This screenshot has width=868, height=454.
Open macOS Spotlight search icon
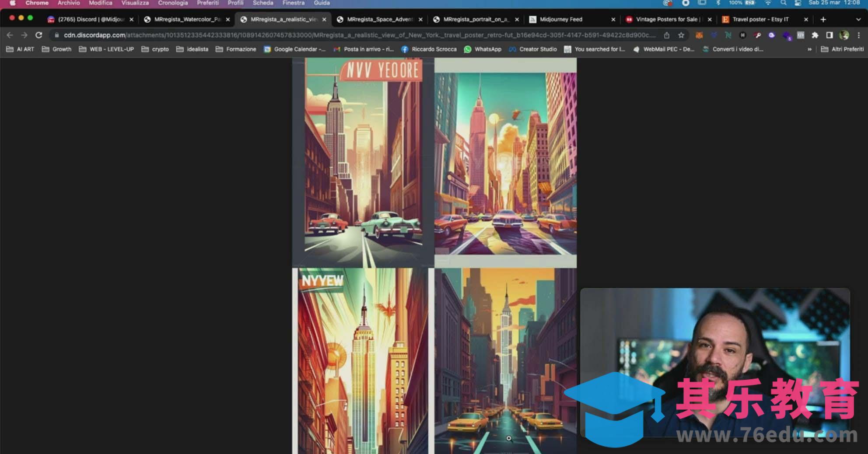pos(783,3)
